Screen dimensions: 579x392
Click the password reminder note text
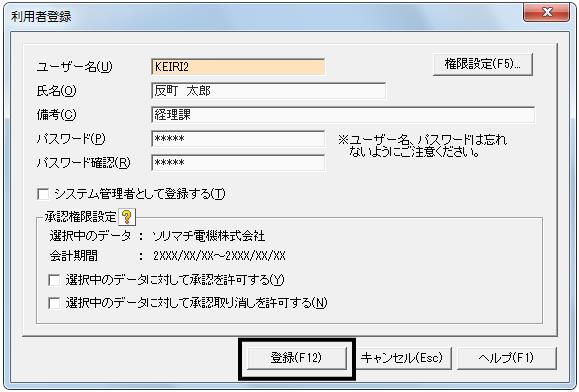(422, 146)
